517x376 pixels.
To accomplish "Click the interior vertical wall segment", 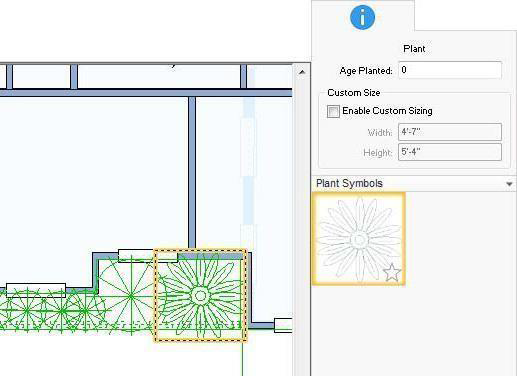I will pos(192,173).
